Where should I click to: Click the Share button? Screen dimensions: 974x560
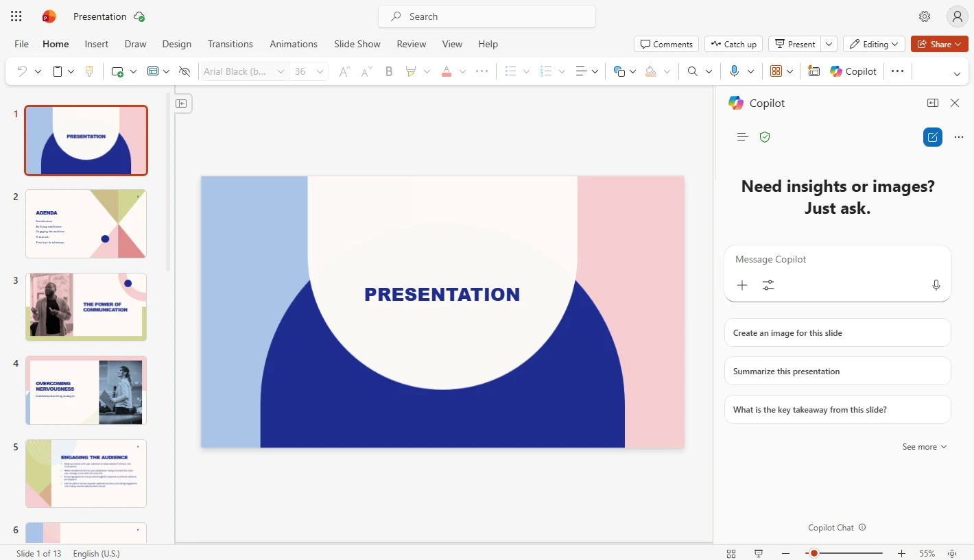click(x=939, y=44)
